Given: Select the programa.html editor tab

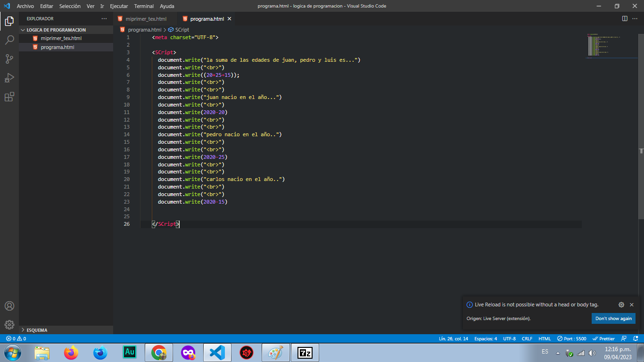Looking at the screenshot, I should coord(206,19).
